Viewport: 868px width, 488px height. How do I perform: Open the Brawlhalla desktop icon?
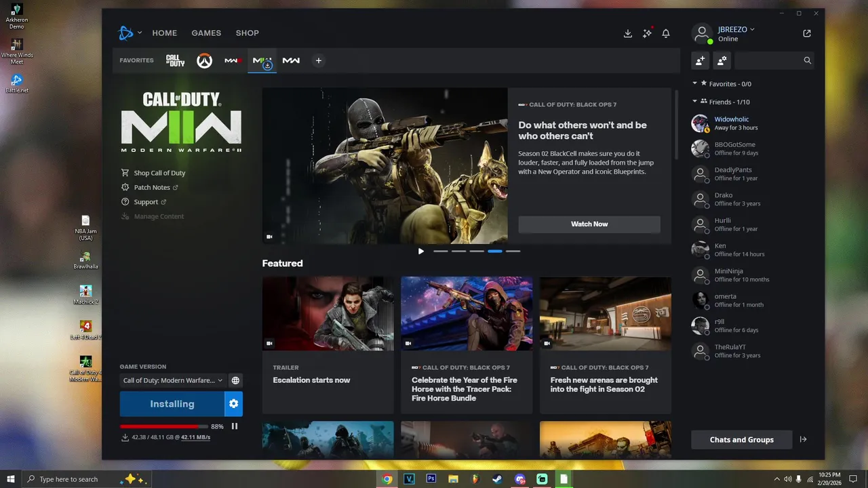point(85,260)
